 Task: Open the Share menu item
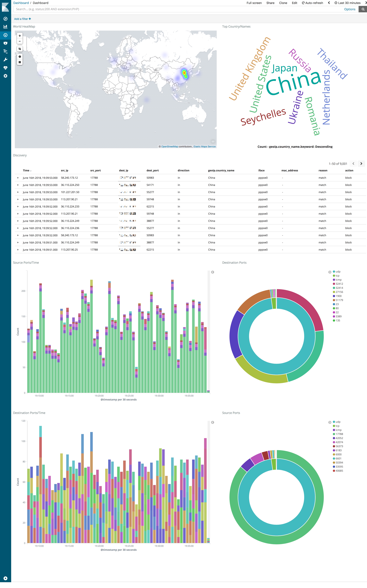[270, 3]
